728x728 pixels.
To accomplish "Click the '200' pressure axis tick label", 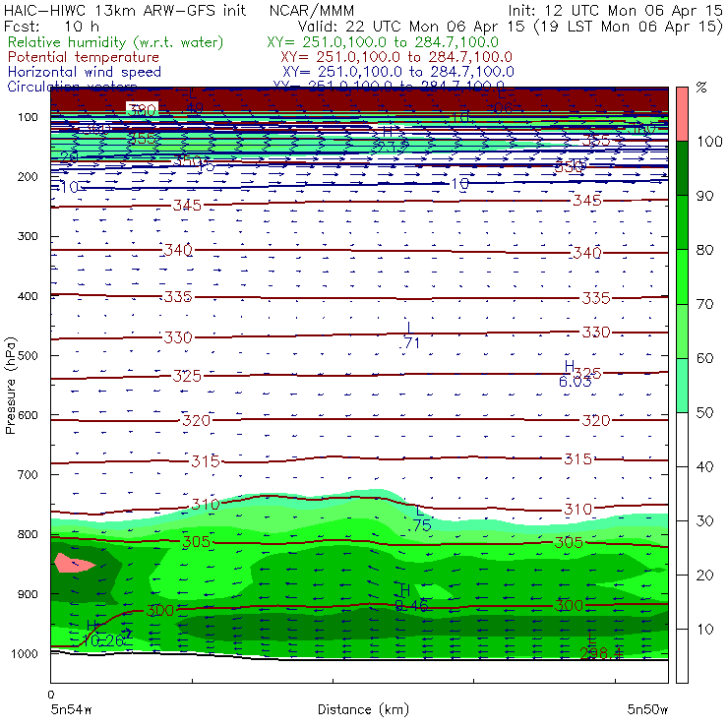I will coord(28,176).
